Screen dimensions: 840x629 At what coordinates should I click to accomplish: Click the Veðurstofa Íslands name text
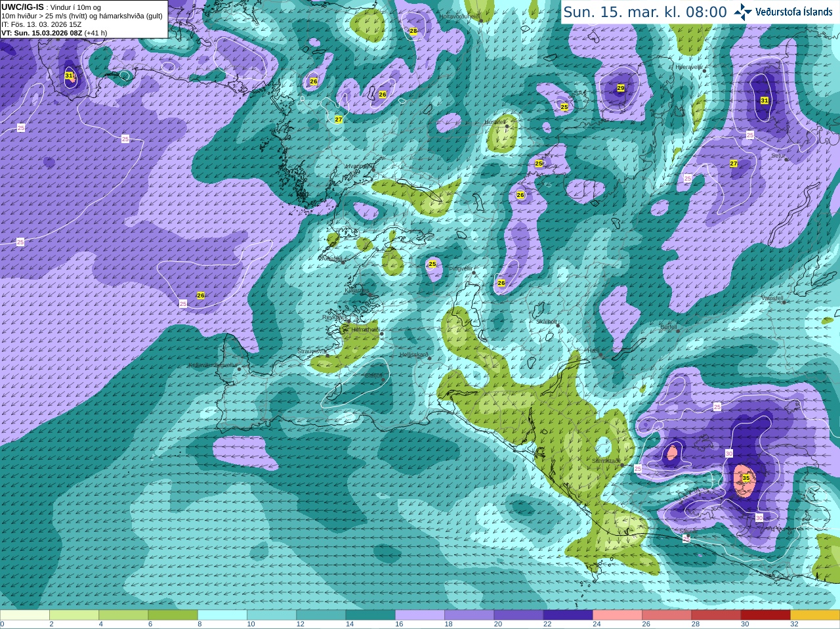point(793,12)
